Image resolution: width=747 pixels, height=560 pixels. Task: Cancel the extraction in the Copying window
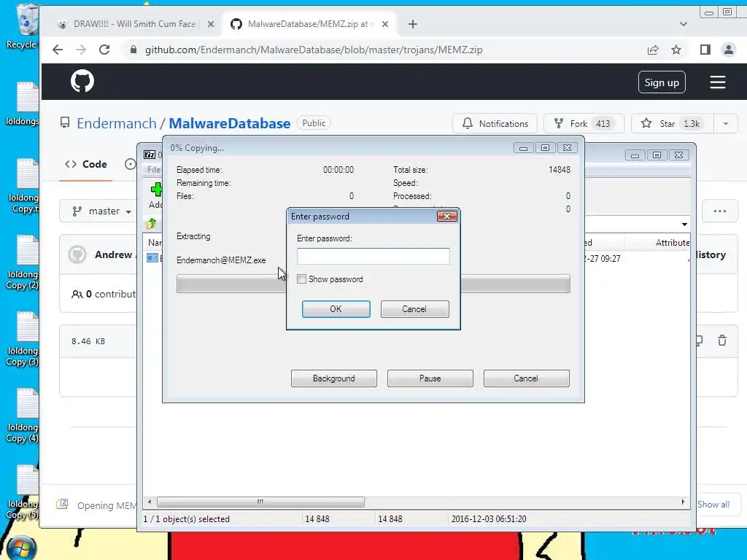click(526, 378)
